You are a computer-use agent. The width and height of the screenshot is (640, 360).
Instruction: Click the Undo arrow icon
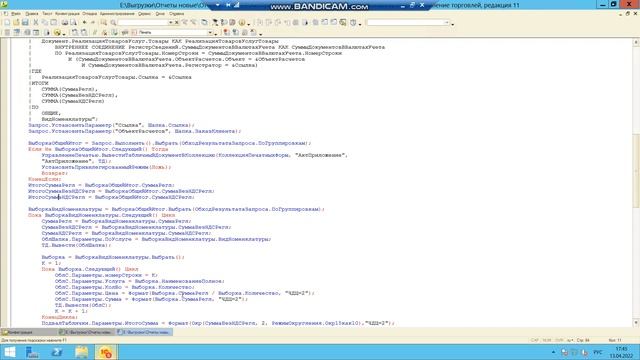click(84, 22)
